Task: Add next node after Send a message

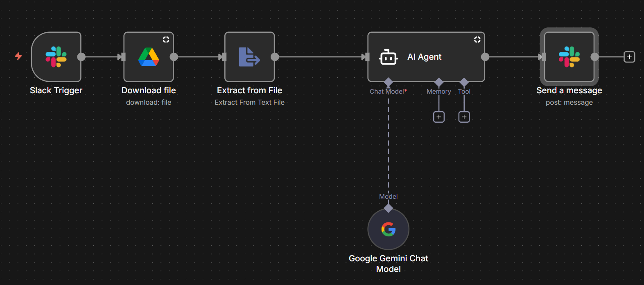Action: [629, 57]
